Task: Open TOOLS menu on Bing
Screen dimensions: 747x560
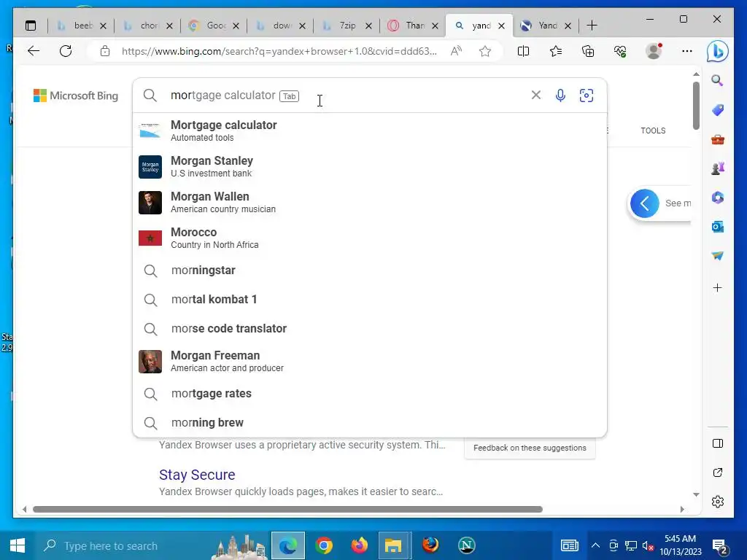Action: (x=653, y=131)
